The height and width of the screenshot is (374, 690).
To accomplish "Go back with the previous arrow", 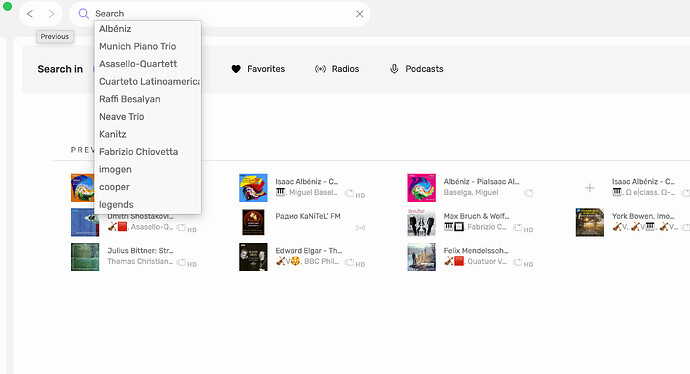I will [30, 14].
